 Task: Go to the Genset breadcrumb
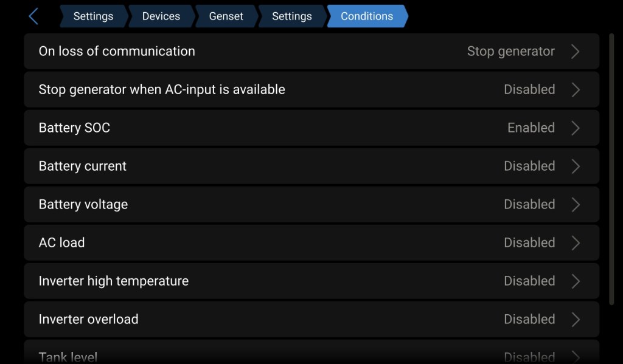226,16
